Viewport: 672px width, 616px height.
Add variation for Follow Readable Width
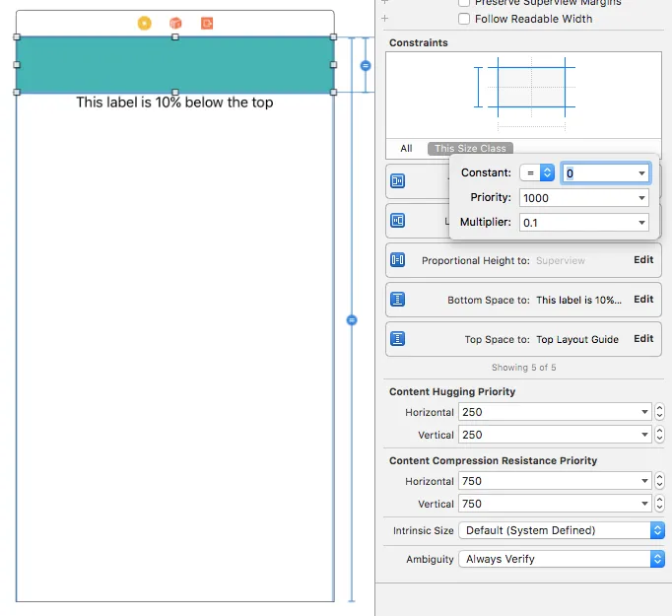(x=385, y=19)
